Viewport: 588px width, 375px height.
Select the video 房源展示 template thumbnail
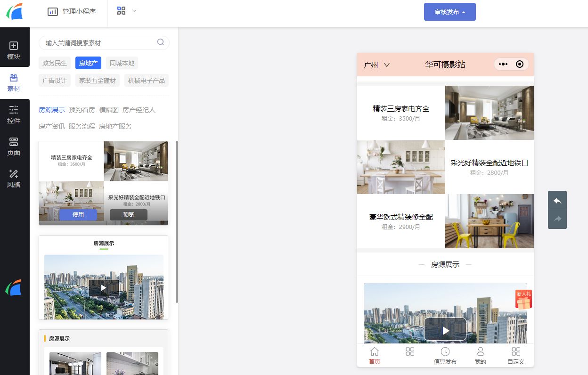[104, 277]
